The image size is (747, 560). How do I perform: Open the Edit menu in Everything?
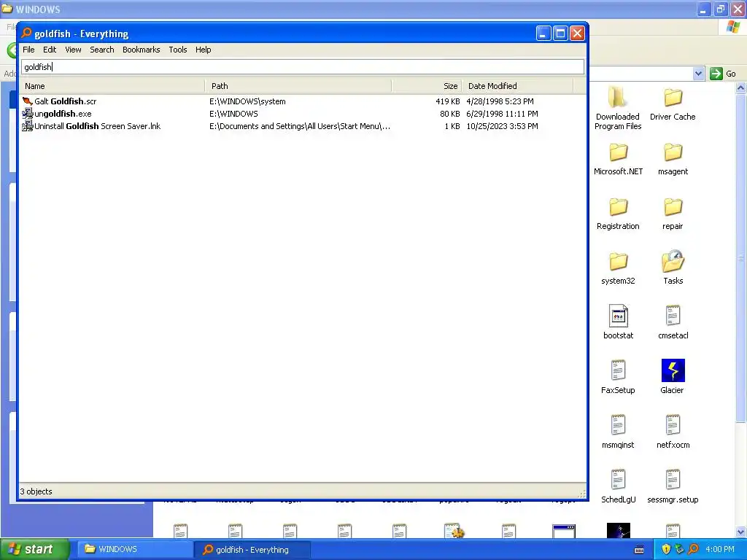click(50, 50)
